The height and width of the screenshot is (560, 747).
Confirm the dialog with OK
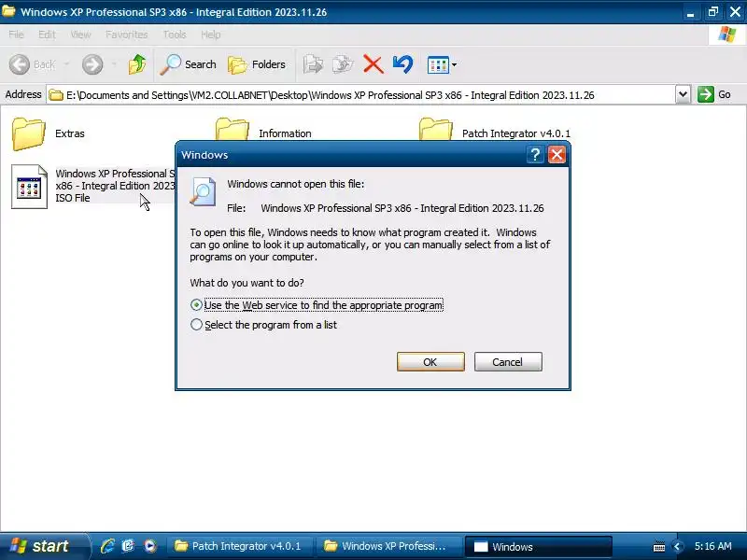[x=430, y=362]
